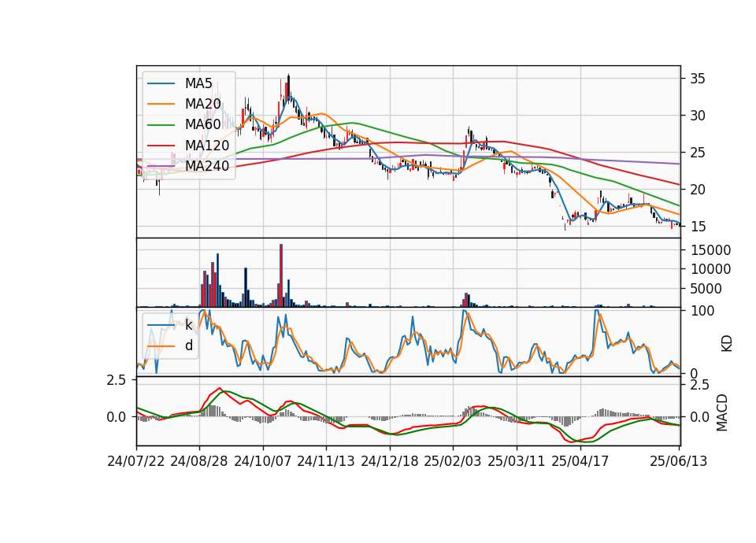Screen dimensions: 756x543
Task: Click the 25/02/03 date axis label
Action: pyautogui.click(x=453, y=461)
